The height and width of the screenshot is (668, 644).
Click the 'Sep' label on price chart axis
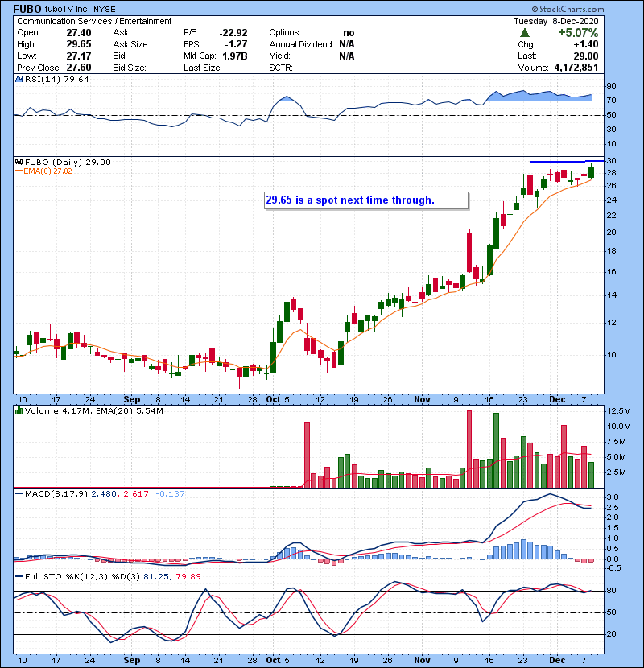tap(132, 400)
